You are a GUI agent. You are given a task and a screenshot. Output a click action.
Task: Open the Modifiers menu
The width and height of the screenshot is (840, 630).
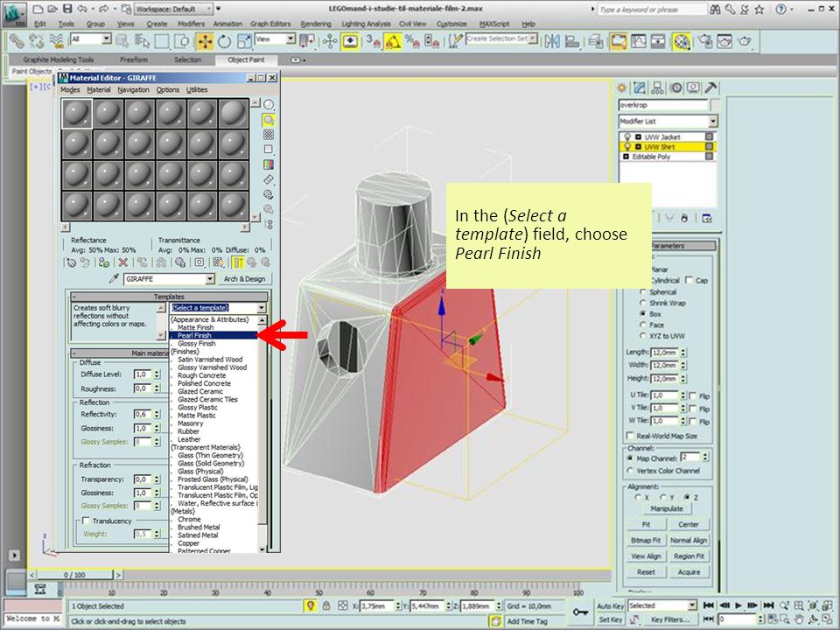coord(191,24)
